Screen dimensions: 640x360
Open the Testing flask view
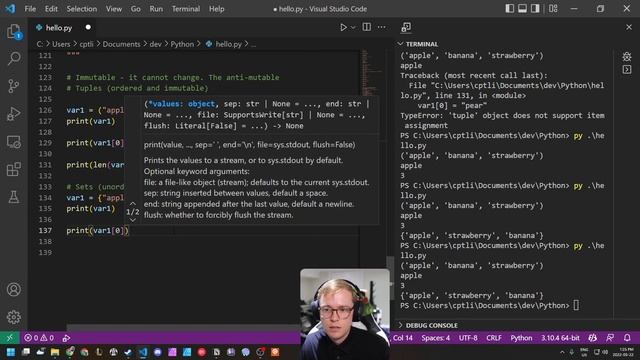tap(14, 197)
